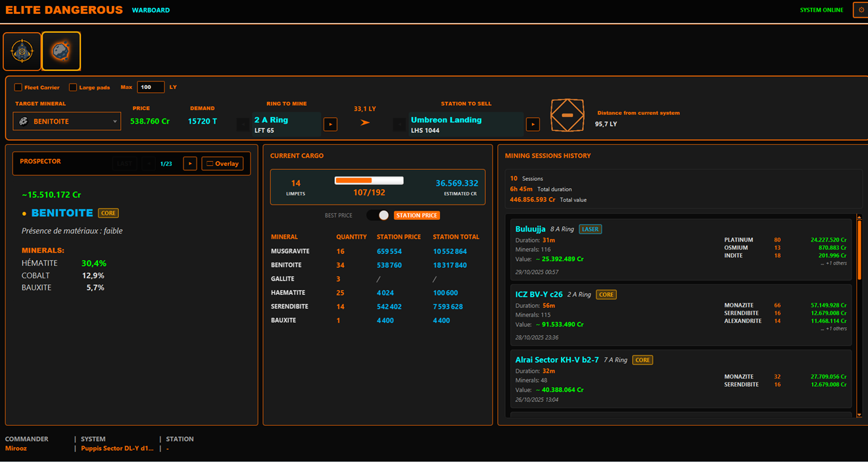Click the 2 A Ring name
The width and height of the screenshot is (868, 462).
tap(271, 120)
